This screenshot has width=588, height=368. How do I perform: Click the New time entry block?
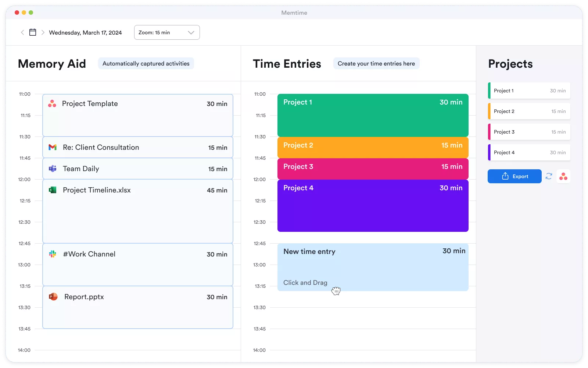(x=373, y=267)
